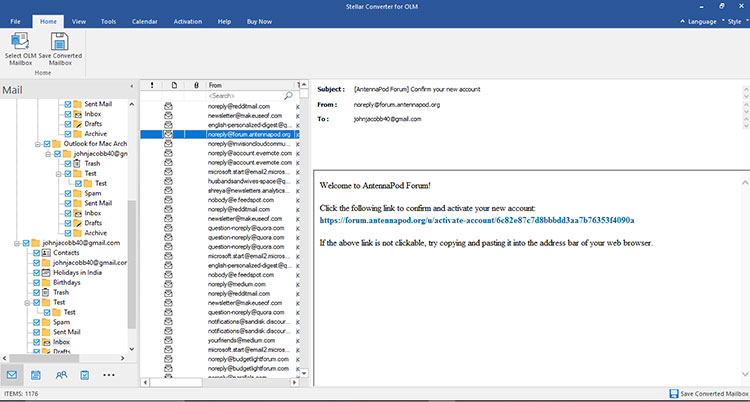Uncheck the truncated johnjacobb40@gn folder checkbox
This screenshot has width=750, height=402.
57,154
